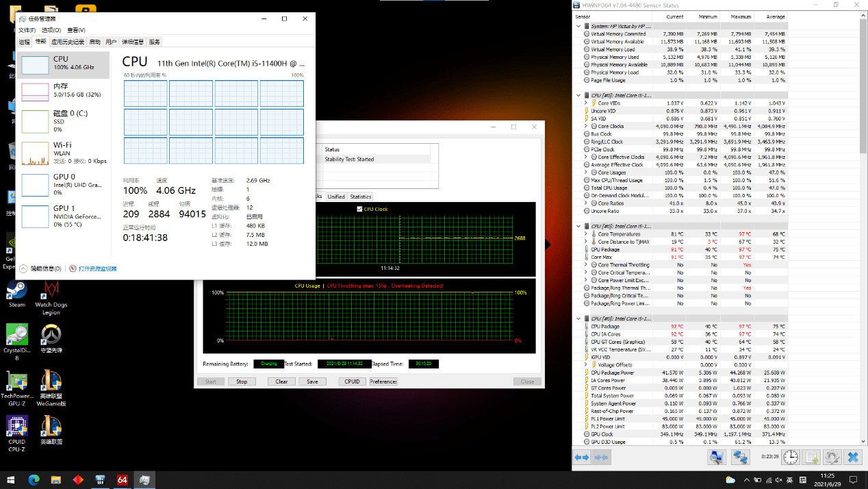Open Microsoft Edge from taskbar
The image size is (868, 489).
[34, 479]
